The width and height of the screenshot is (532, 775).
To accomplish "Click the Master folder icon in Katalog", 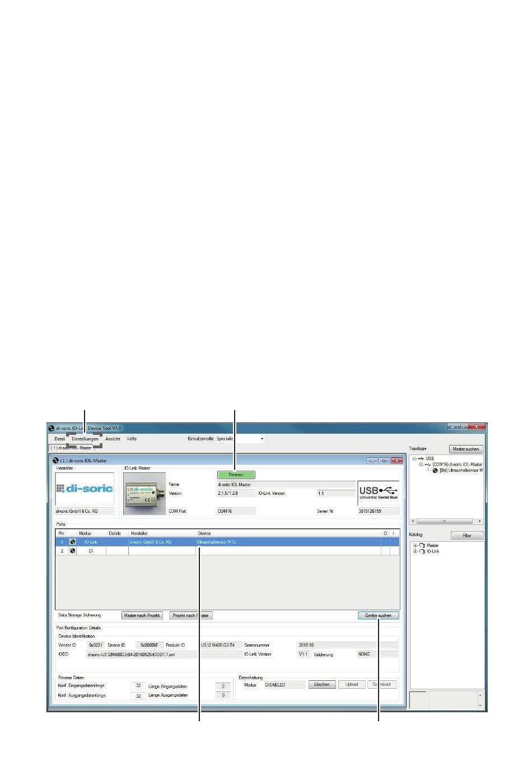I will pyautogui.click(x=422, y=545).
